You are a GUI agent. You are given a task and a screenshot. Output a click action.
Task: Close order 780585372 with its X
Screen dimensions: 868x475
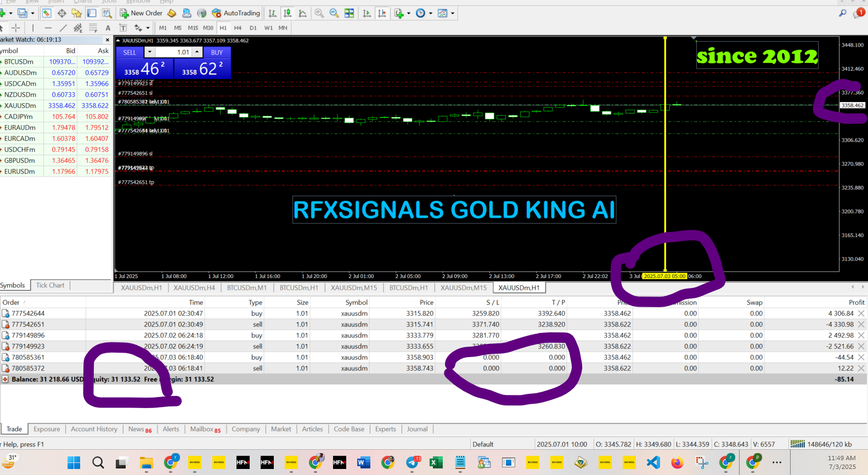[x=861, y=368]
